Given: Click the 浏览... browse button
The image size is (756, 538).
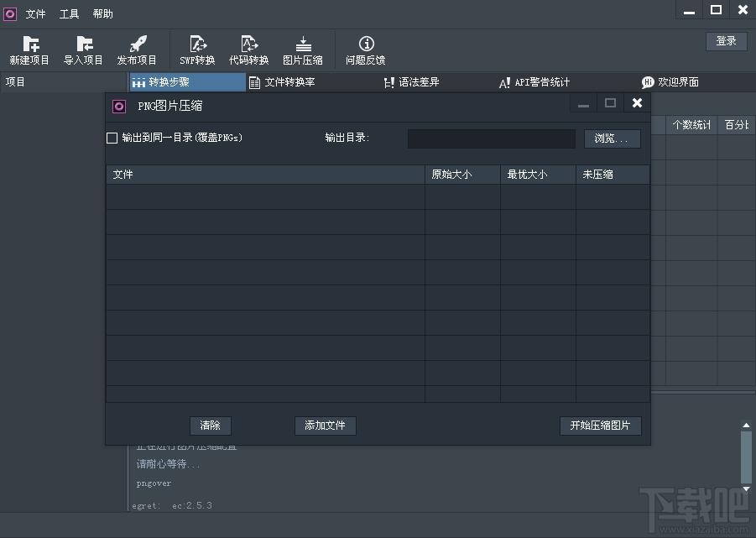Looking at the screenshot, I should (612, 138).
